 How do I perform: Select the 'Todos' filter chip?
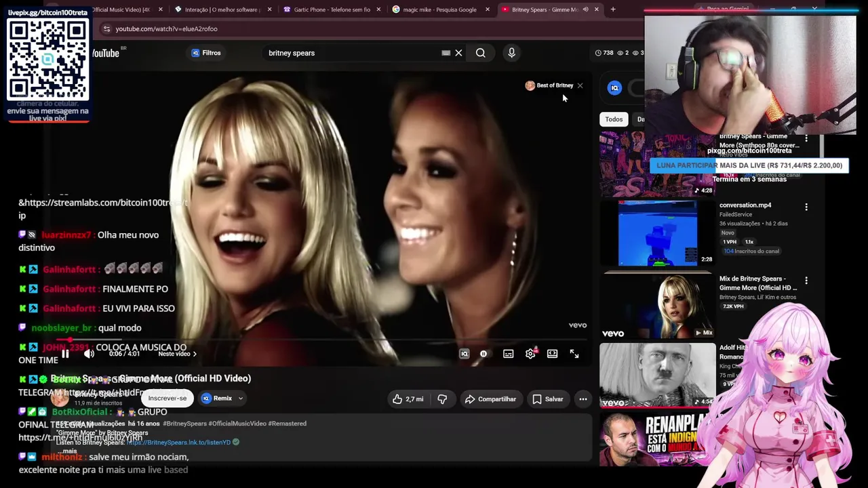click(x=614, y=119)
